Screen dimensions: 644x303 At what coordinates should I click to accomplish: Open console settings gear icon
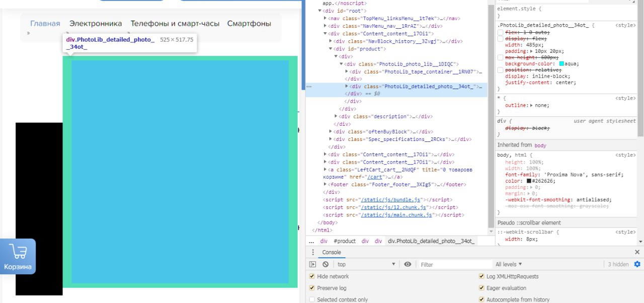click(x=637, y=264)
